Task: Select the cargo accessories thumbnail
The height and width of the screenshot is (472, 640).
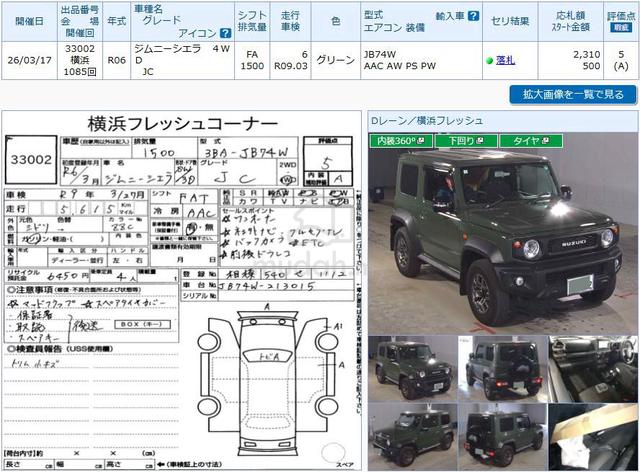Action: click(x=593, y=437)
